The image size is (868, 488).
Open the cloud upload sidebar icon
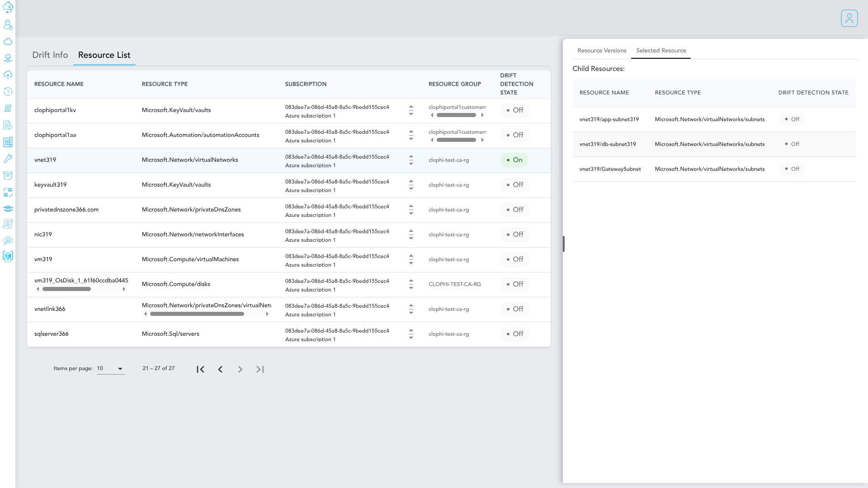8,75
